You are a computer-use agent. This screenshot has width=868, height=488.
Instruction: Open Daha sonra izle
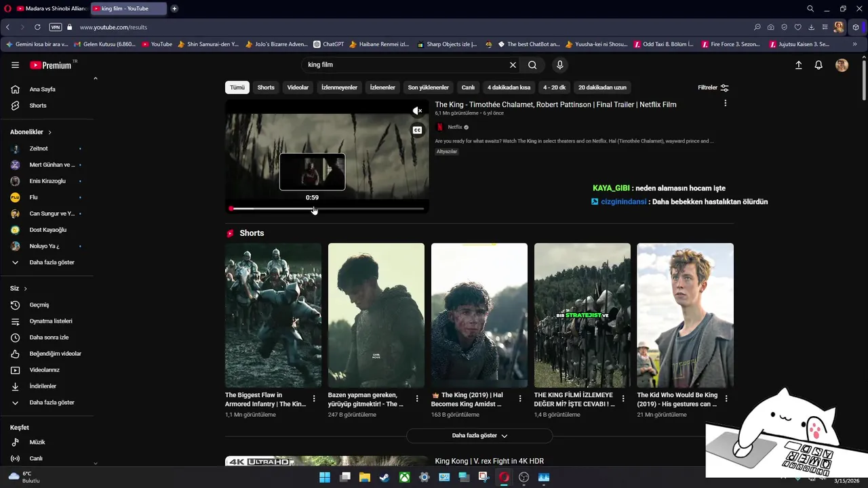[x=47, y=338]
